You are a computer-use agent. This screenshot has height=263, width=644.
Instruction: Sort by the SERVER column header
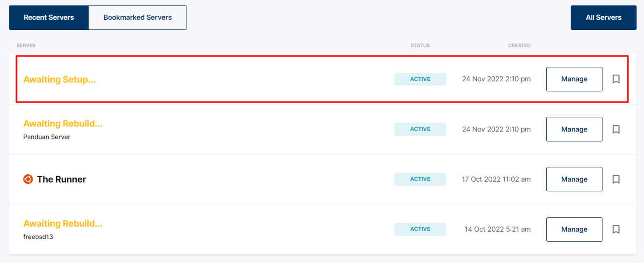point(26,45)
